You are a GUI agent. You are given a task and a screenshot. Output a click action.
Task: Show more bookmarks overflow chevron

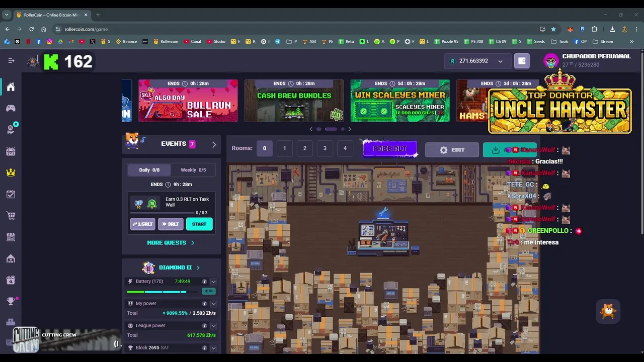631,42
